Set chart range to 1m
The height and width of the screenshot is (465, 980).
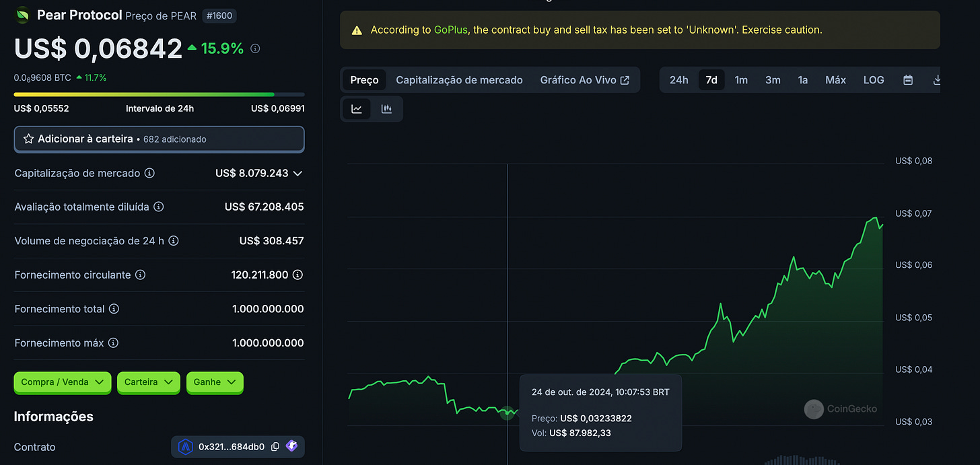click(x=741, y=80)
